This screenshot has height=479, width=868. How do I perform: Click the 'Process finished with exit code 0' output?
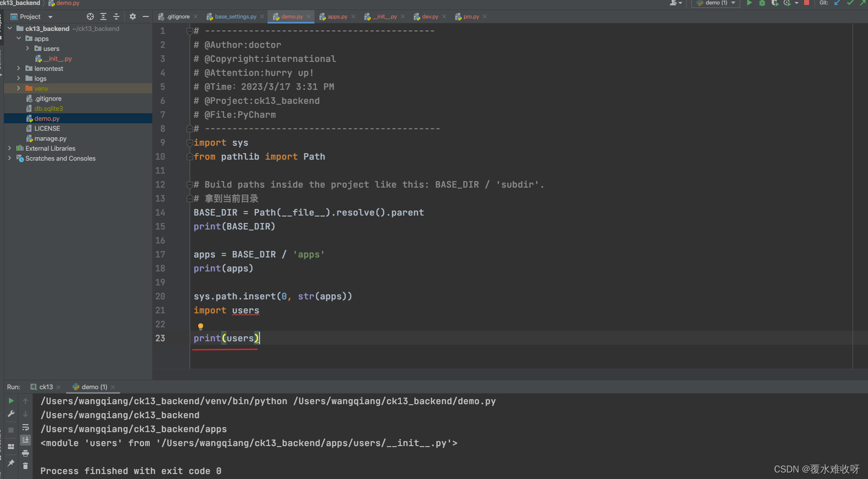[x=131, y=471]
